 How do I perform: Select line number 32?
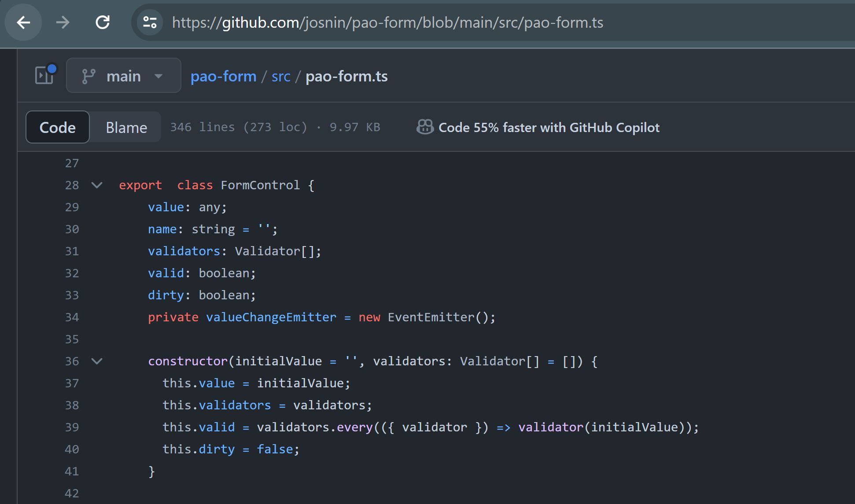[x=72, y=273]
